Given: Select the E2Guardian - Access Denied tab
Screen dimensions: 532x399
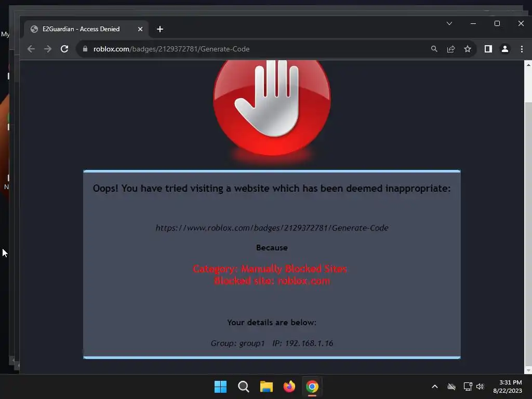Looking at the screenshot, I should (x=86, y=29).
